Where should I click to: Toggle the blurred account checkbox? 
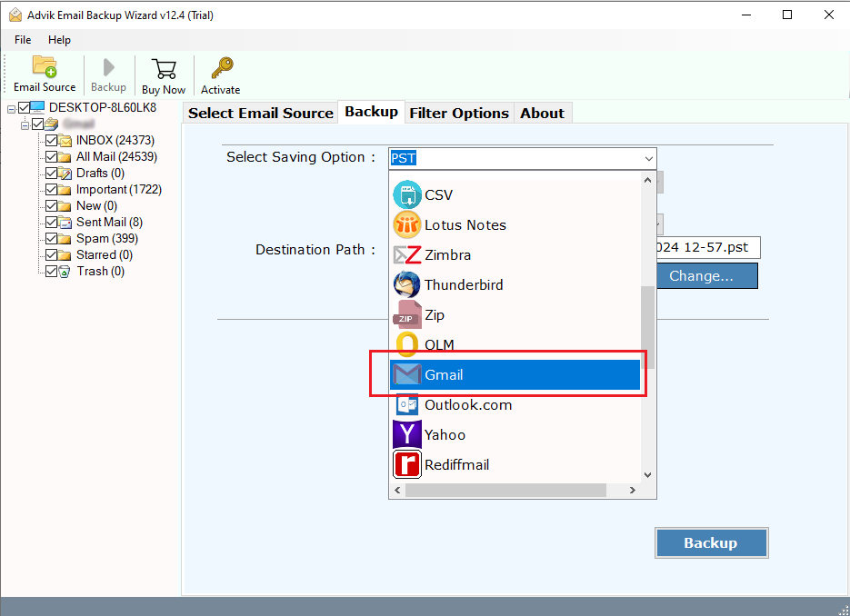pos(37,124)
